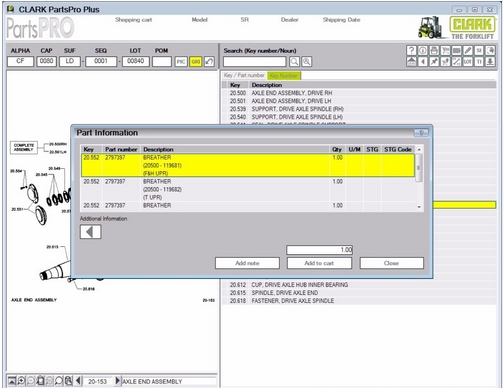Go to previous page before 20-153

pos(79,381)
